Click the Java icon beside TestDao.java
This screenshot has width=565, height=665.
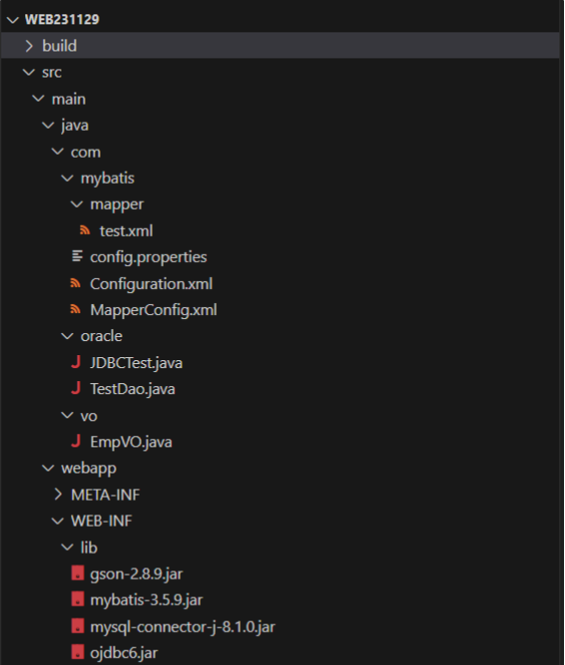(x=76, y=388)
